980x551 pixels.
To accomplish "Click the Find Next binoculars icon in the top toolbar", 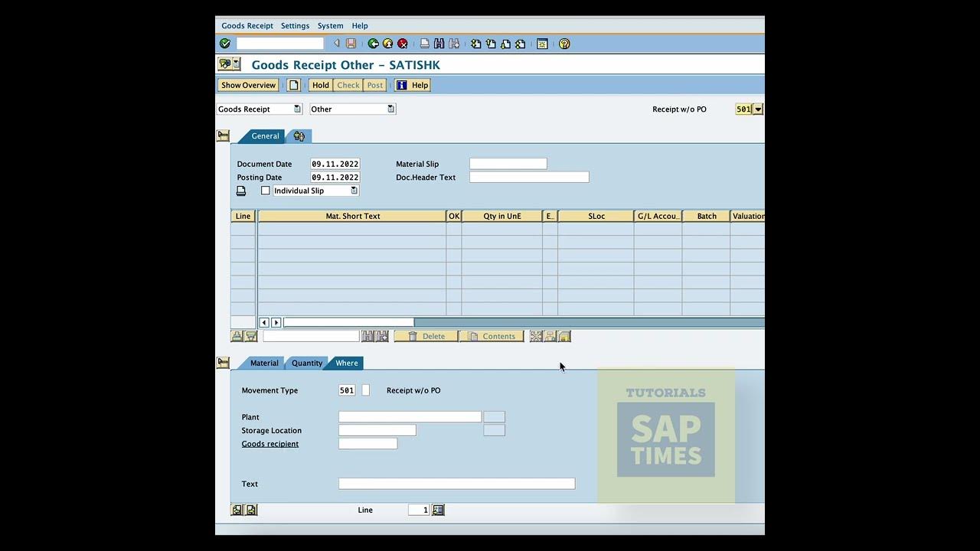I will [x=454, y=44].
